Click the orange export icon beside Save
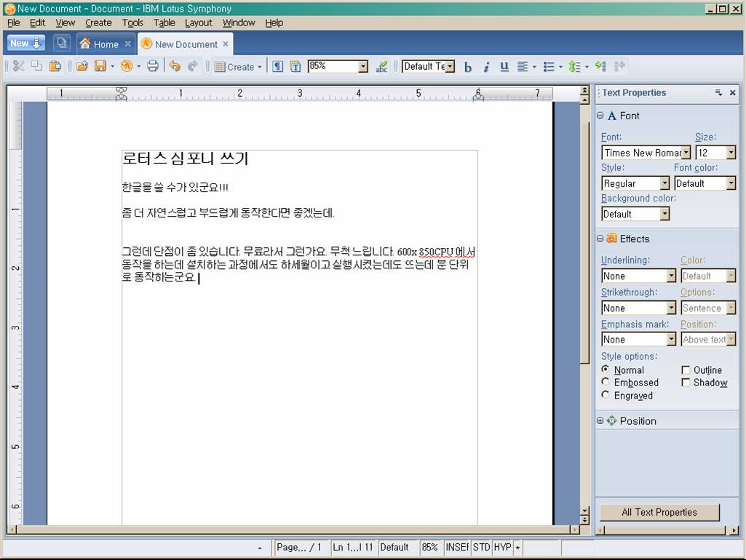746x560 pixels. tap(127, 66)
